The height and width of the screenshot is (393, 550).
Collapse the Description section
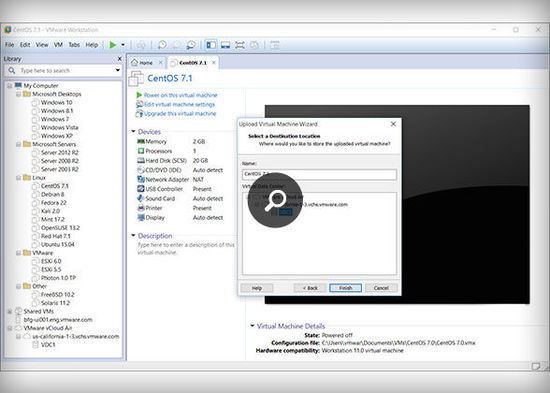tap(133, 235)
